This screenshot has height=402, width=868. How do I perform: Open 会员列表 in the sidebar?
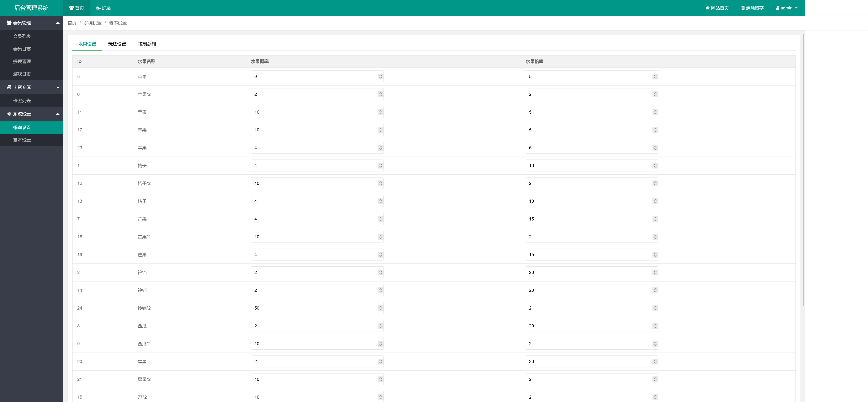point(22,36)
